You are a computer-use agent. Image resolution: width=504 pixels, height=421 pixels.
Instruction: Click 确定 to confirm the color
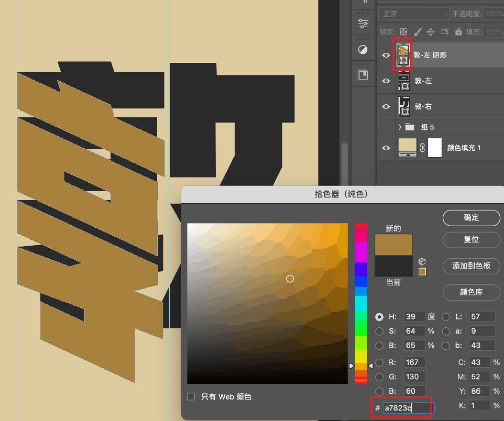[471, 218]
